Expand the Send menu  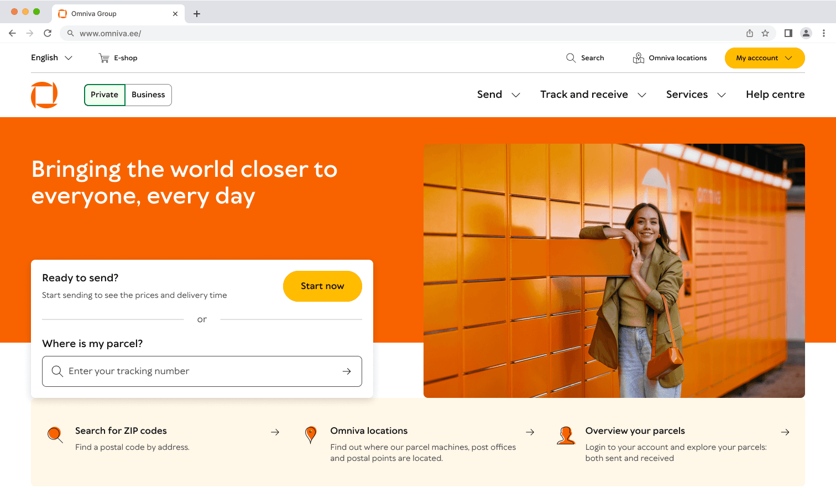499,95
